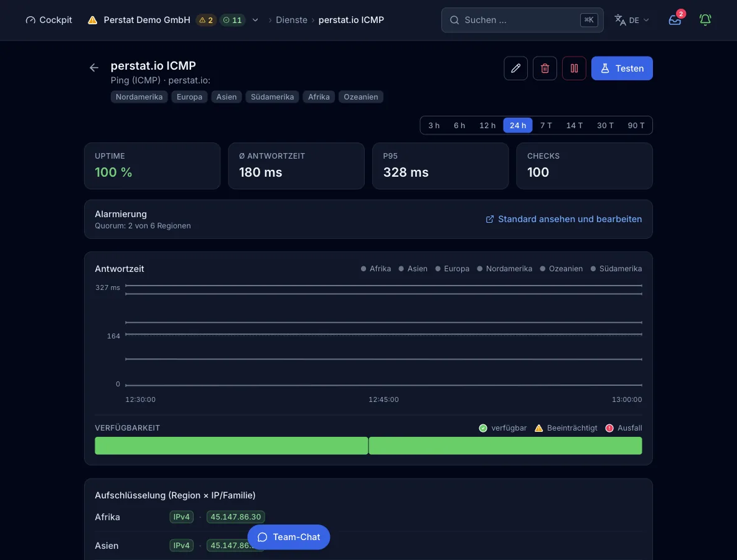The width and height of the screenshot is (737, 560).
Task: Click the Aufschlüsselung (Region × IP/Familie) heading
Action: (x=176, y=495)
